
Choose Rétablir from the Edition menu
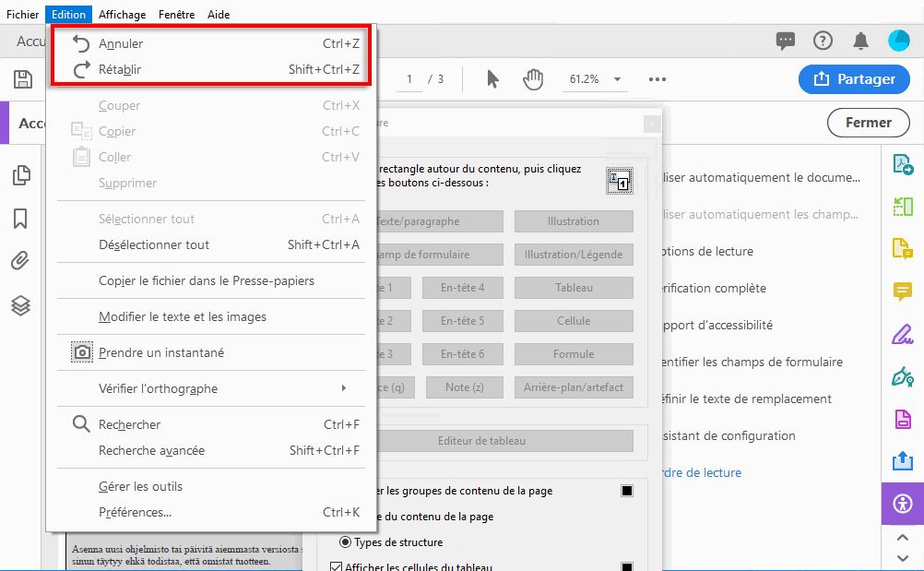click(x=211, y=69)
